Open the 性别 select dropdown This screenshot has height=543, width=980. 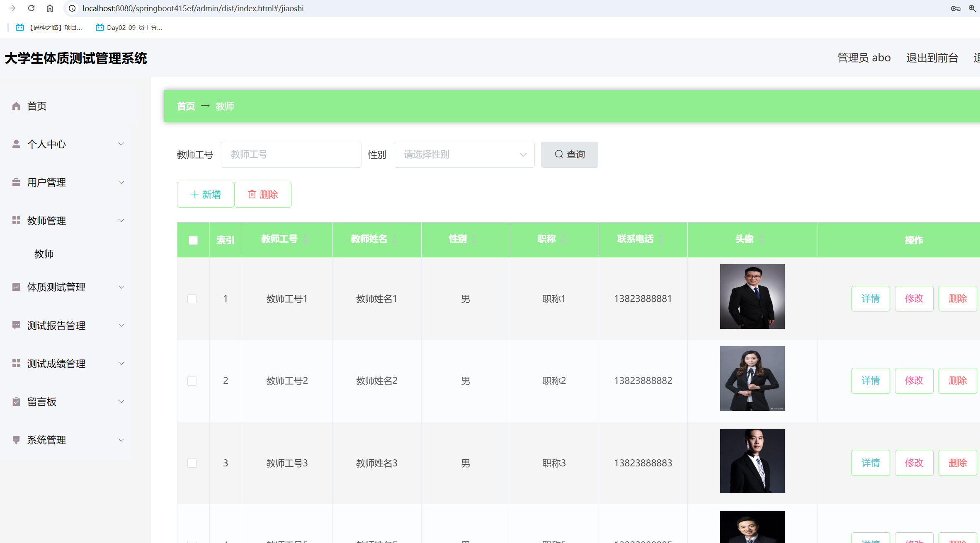(464, 154)
